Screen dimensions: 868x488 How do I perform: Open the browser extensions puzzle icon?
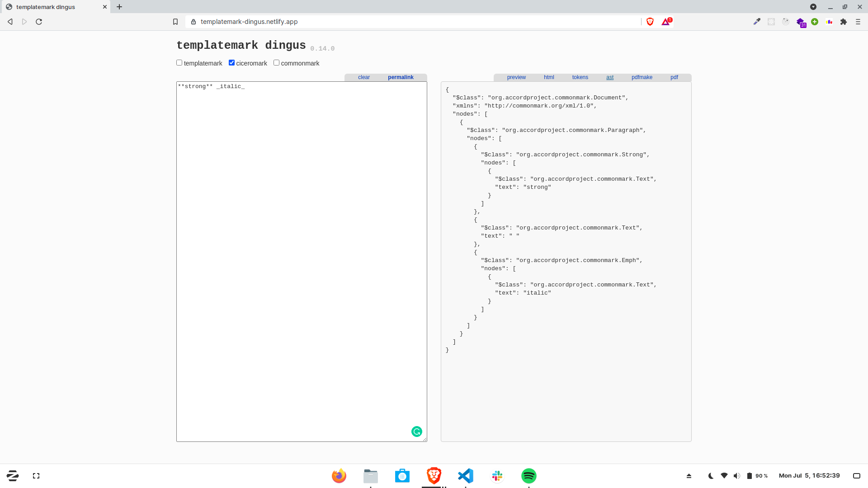click(844, 22)
